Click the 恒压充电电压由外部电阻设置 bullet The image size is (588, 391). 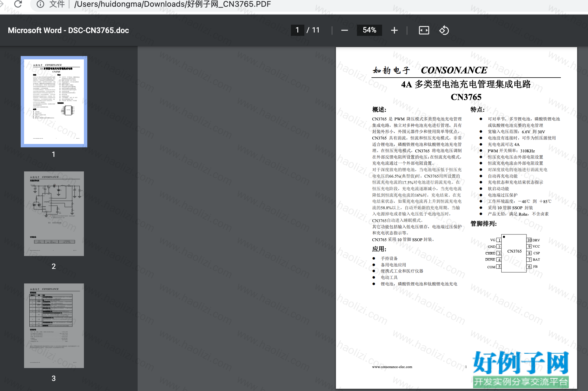click(515, 157)
